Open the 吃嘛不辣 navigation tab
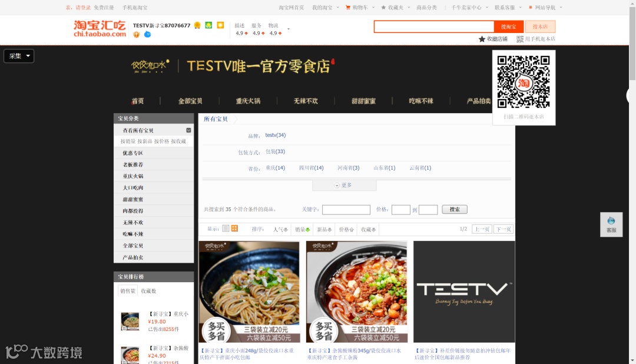636x364 pixels. pyautogui.click(x=421, y=101)
